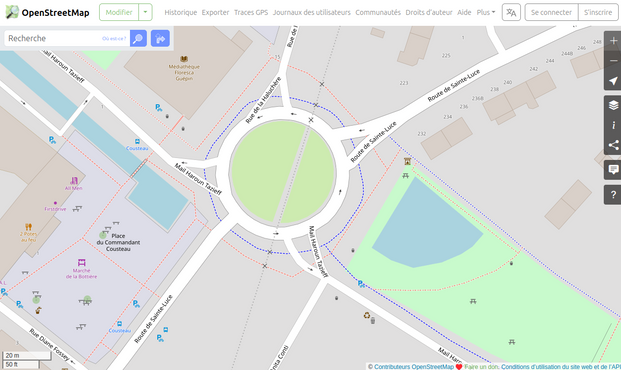This screenshot has width=621, height=370.
Task: Click the search magnifier button
Action: click(138, 38)
